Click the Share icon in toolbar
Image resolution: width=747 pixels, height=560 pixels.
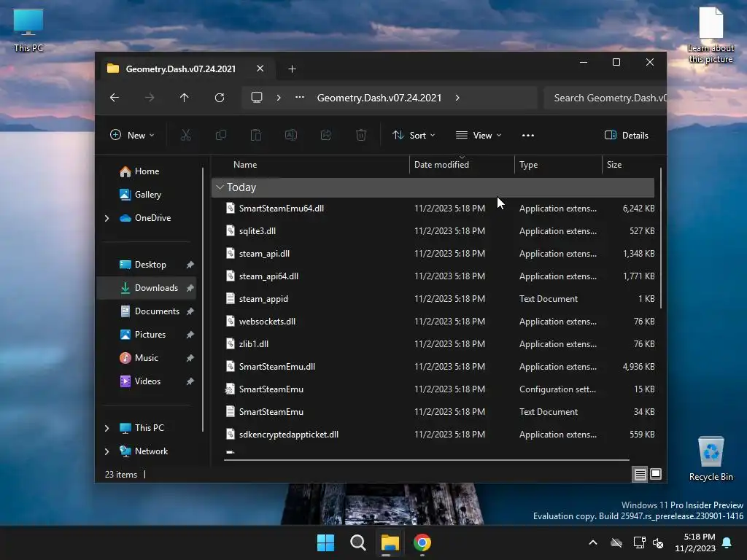pos(326,135)
